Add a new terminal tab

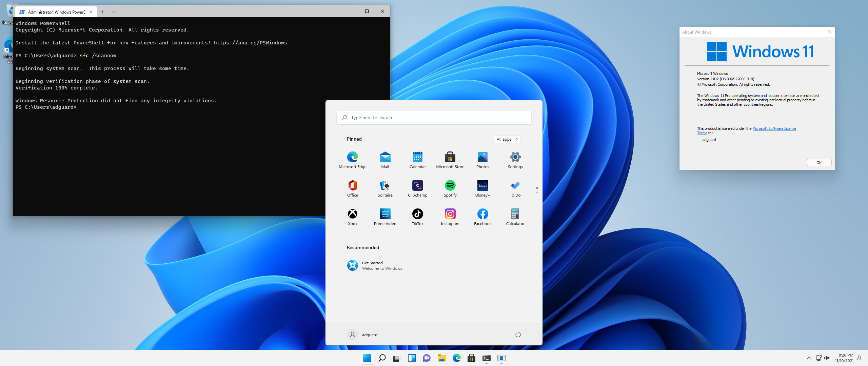[102, 12]
